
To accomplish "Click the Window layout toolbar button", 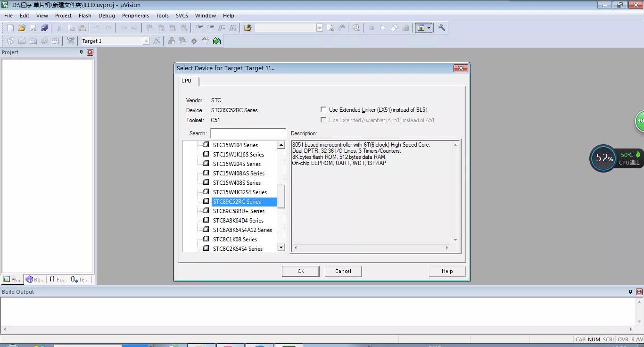I will click(x=421, y=28).
